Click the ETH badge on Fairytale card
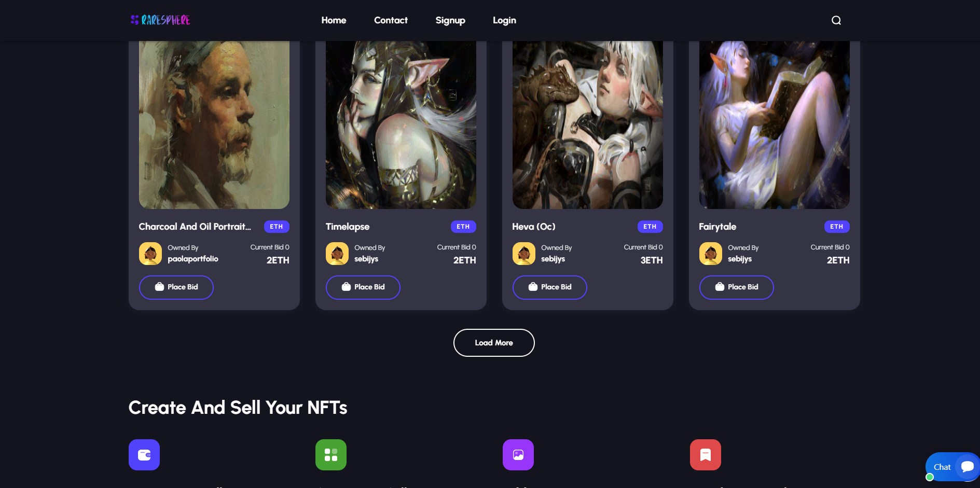 coord(837,227)
